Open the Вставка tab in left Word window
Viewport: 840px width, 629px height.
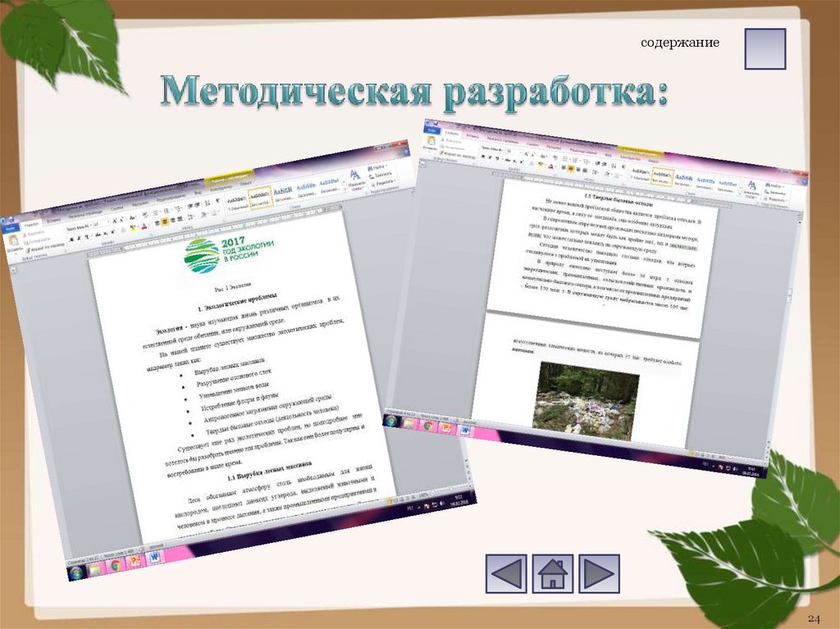coord(53,221)
